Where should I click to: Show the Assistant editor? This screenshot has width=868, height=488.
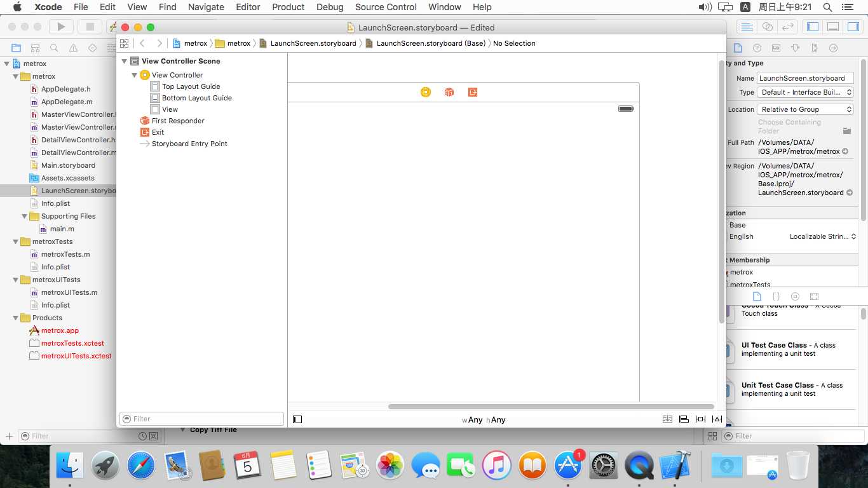(768, 27)
